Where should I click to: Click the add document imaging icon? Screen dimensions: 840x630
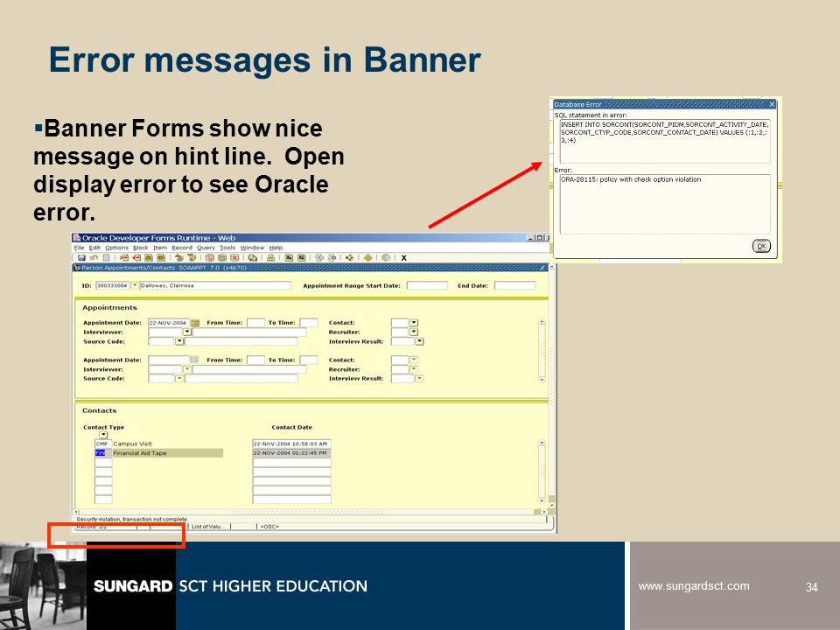318,257
